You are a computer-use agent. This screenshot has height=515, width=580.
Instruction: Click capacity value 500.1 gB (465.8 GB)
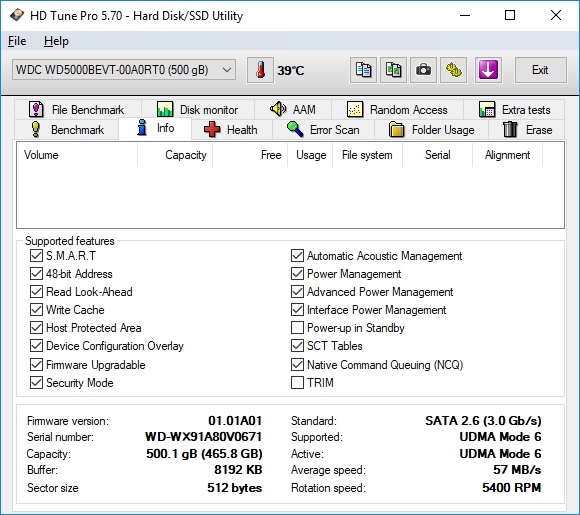pos(204,454)
